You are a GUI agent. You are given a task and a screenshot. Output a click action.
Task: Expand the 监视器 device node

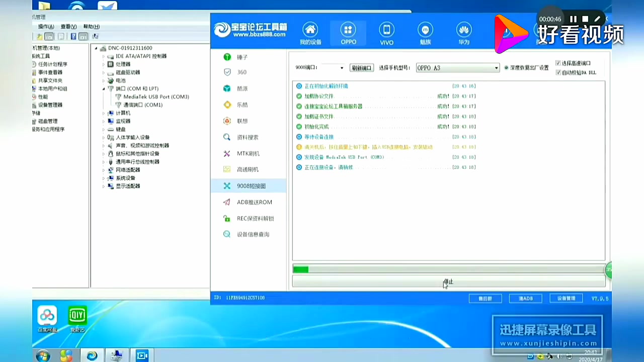104,121
